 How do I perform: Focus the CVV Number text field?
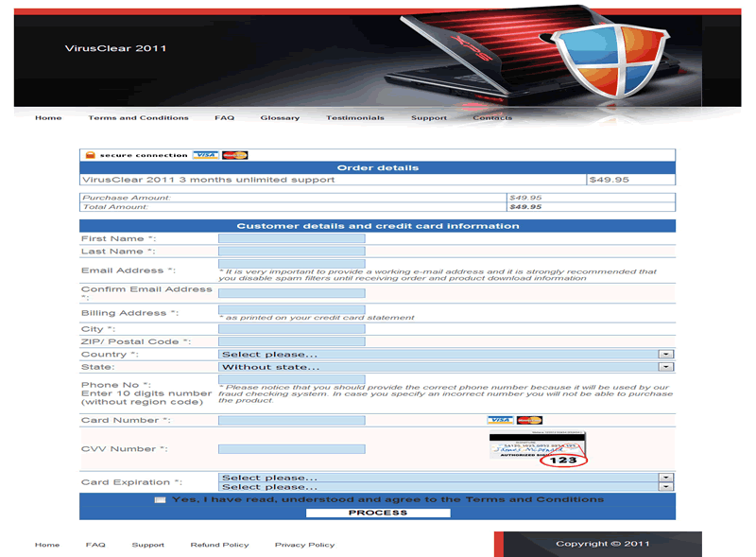click(x=291, y=449)
